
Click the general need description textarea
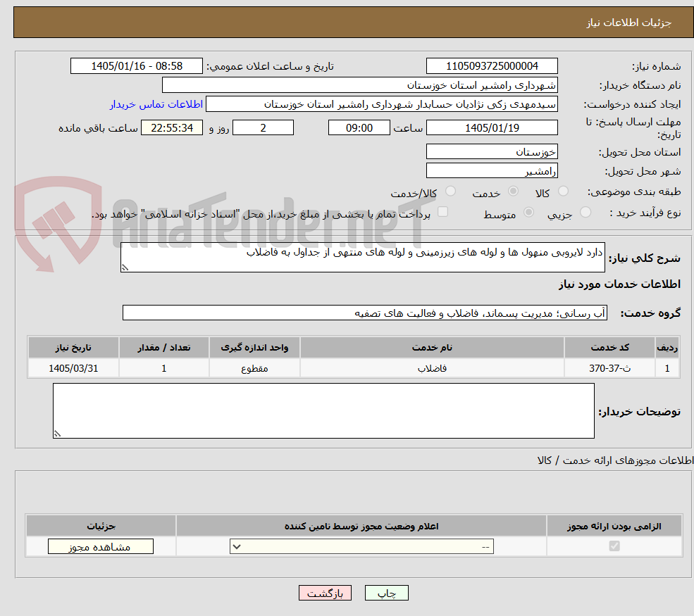click(362, 257)
